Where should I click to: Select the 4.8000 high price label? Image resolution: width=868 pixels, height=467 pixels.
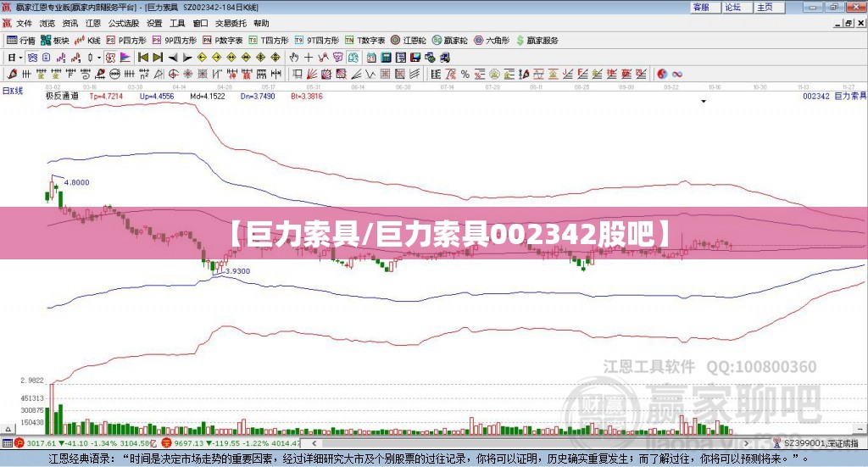click(x=76, y=182)
